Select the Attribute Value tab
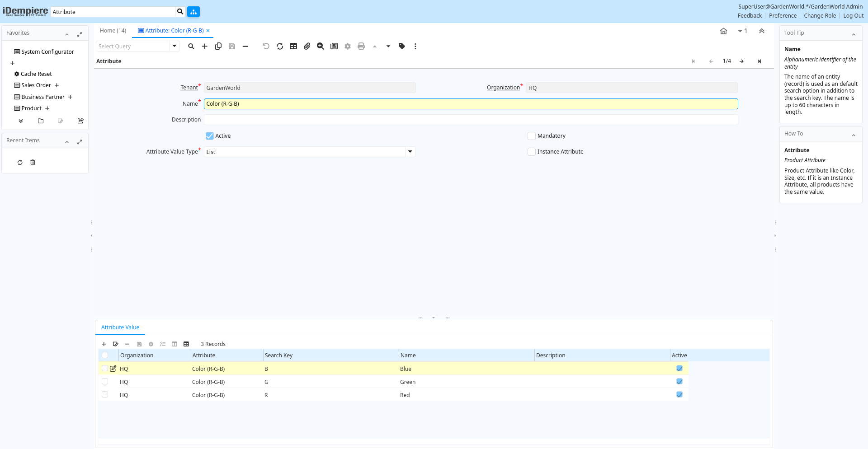 coord(120,327)
